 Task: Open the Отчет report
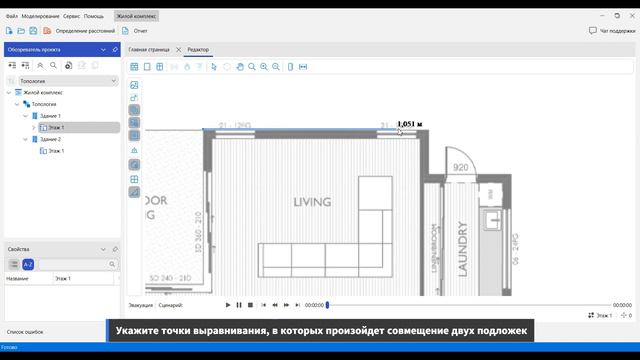click(135, 31)
